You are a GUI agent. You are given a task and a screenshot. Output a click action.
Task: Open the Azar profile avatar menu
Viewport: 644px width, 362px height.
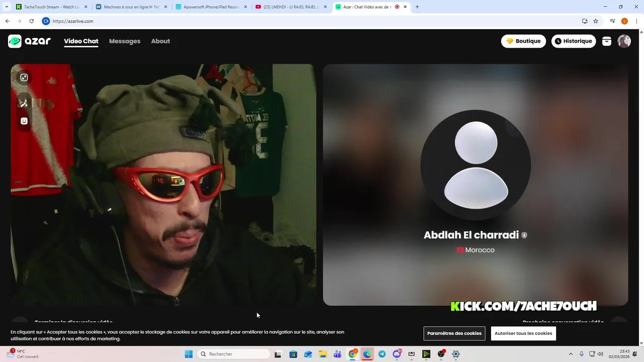tap(624, 41)
